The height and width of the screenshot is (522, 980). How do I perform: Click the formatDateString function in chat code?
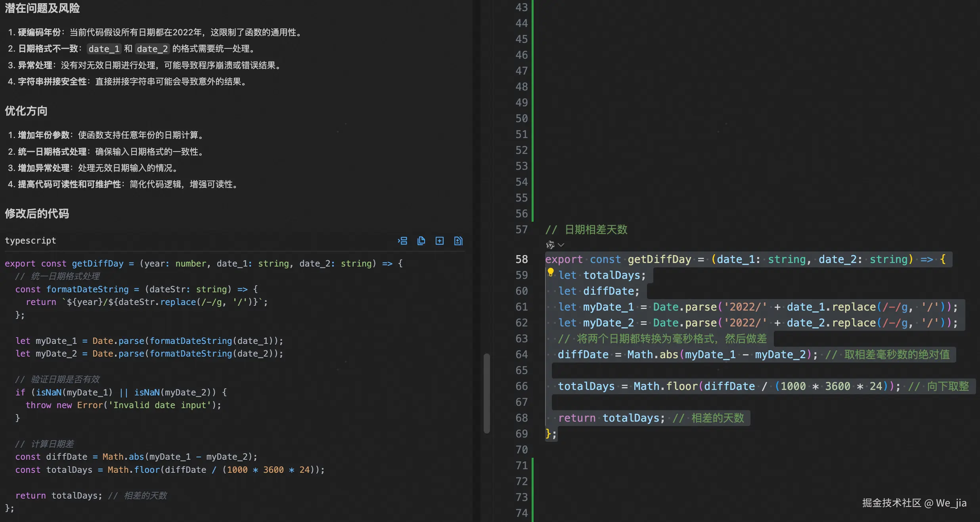point(87,289)
